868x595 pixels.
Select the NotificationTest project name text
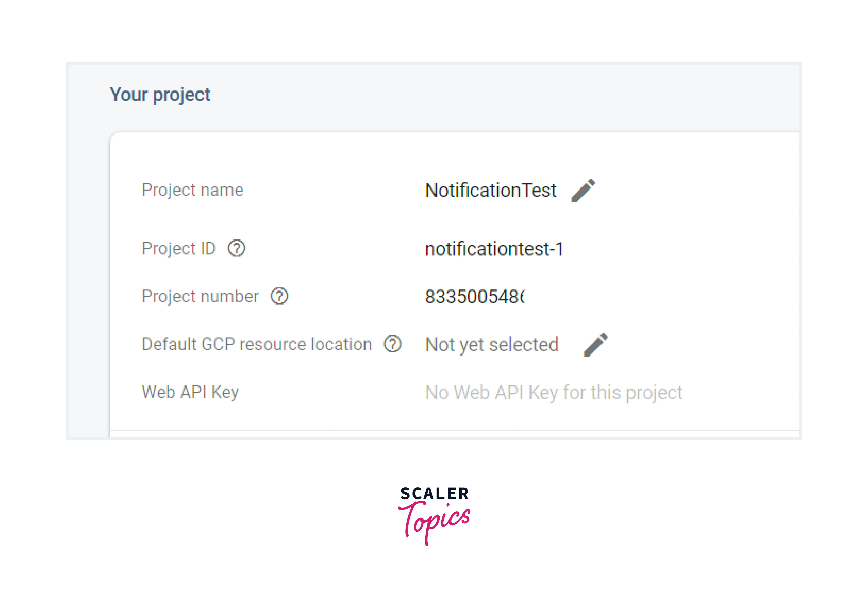[x=490, y=190]
